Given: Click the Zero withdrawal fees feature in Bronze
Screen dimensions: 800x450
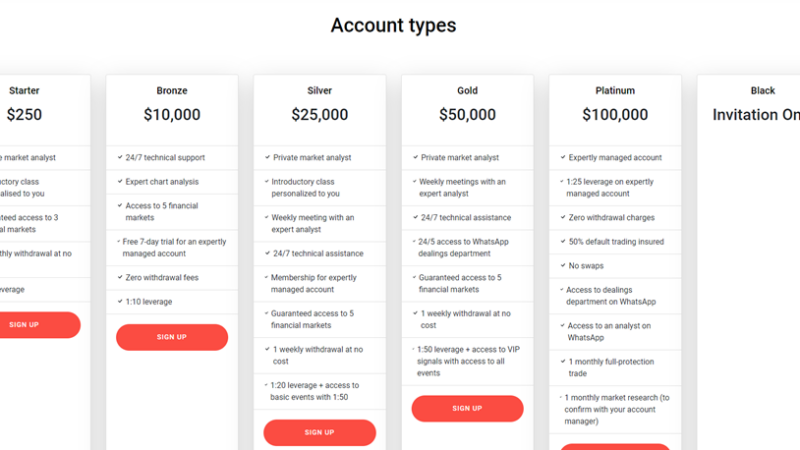Looking at the screenshot, I should click(x=164, y=278).
